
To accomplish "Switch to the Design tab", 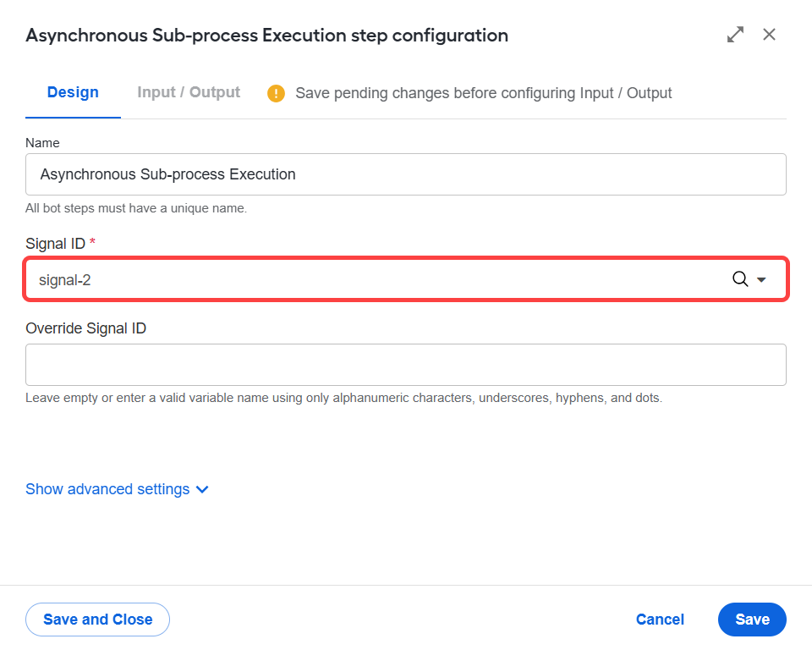I will [73, 92].
